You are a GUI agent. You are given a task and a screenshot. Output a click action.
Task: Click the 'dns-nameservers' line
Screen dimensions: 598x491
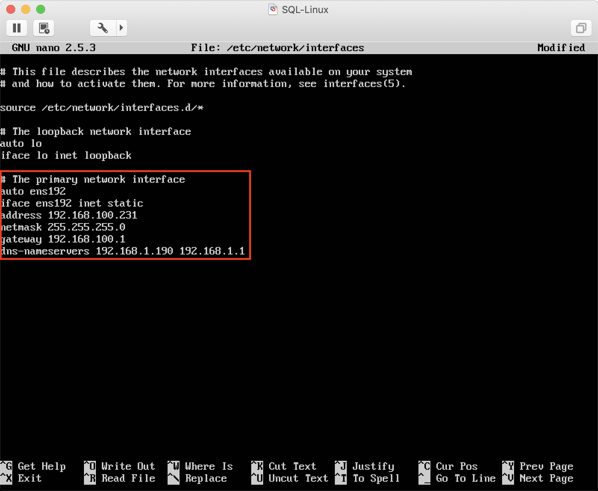pyautogui.click(x=122, y=251)
